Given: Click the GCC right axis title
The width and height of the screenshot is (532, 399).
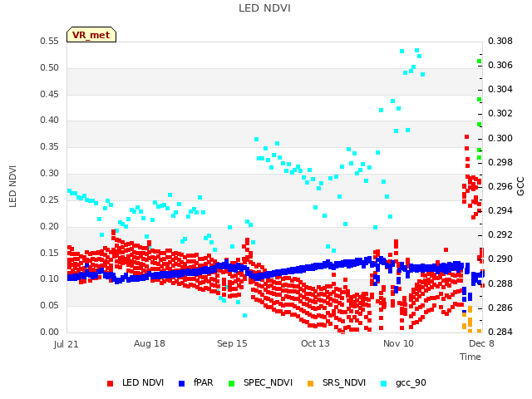Looking at the screenshot, I should pyautogui.click(x=521, y=186).
